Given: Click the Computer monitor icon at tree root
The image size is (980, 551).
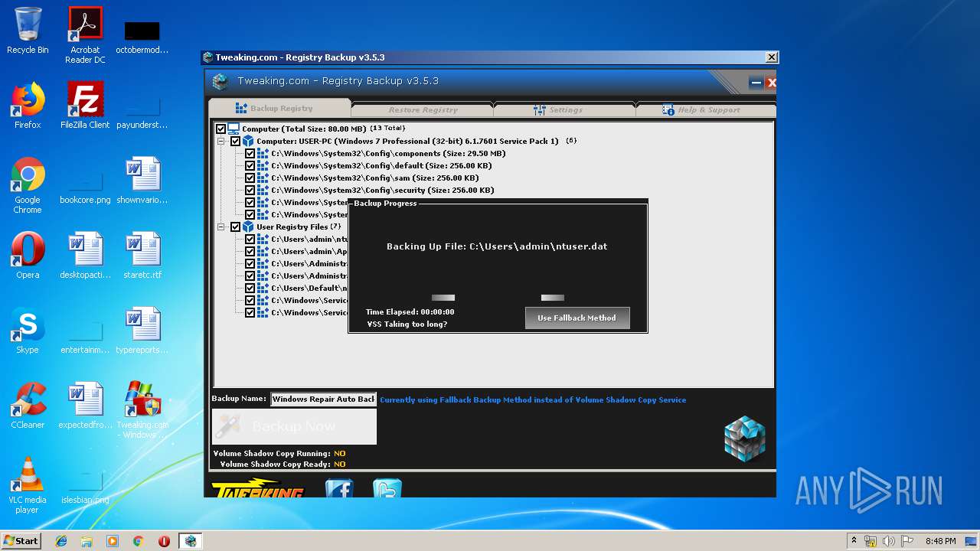Looking at the screenshot, I should click(234, 129).
